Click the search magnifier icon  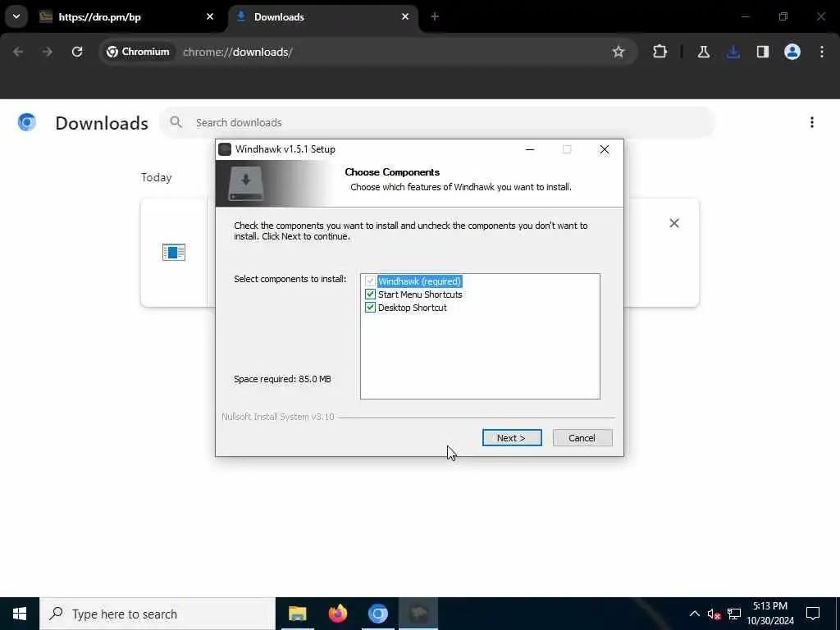coord(176,123)
